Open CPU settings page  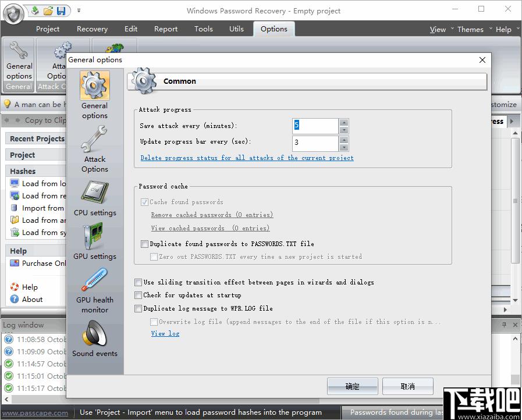(x=94, y=193)
